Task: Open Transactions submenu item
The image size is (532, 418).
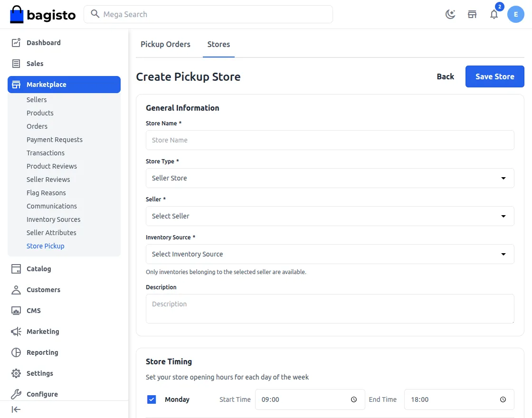Action: (46, 153)
